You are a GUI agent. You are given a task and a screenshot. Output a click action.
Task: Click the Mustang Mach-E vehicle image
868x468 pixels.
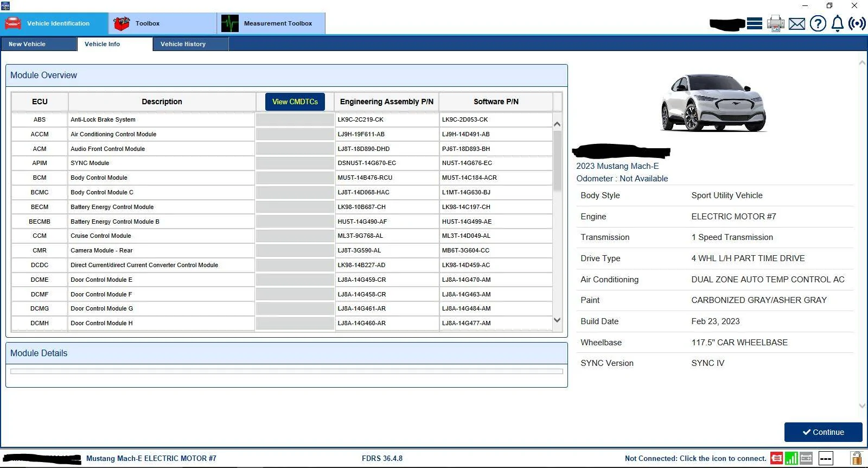[713, 102]
